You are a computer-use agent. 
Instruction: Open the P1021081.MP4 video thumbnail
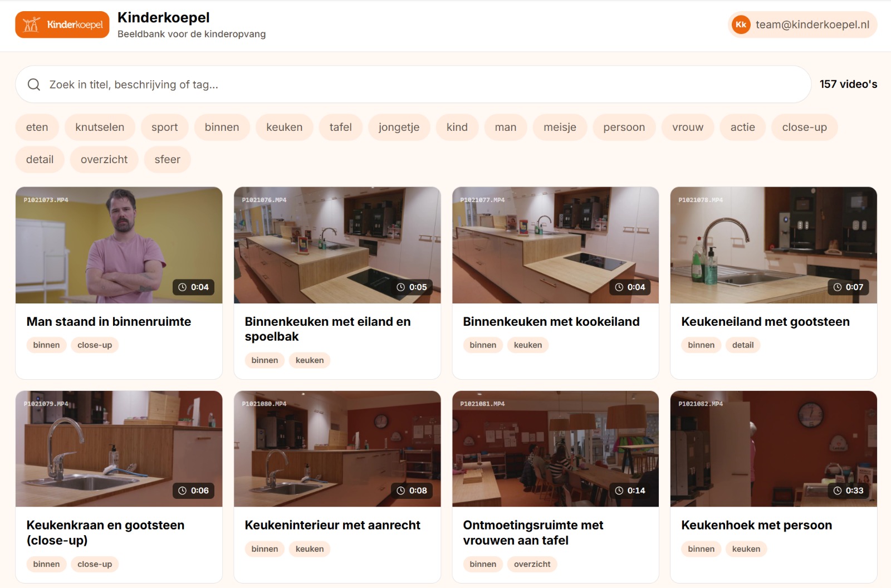click(x=556, y=449)
